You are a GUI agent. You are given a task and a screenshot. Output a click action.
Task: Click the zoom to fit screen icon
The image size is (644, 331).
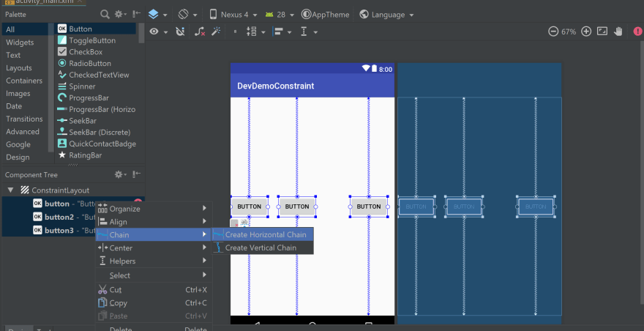coord(602,31)
